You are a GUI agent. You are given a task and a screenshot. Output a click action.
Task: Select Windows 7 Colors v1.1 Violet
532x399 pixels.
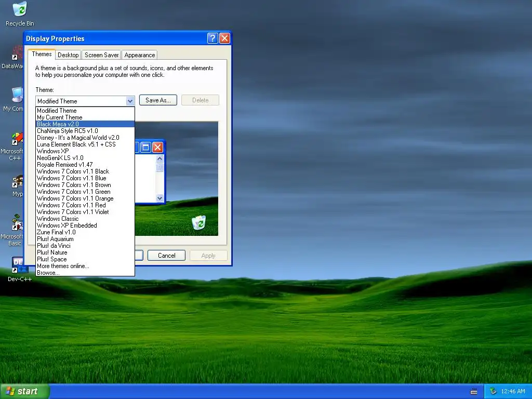85,212
